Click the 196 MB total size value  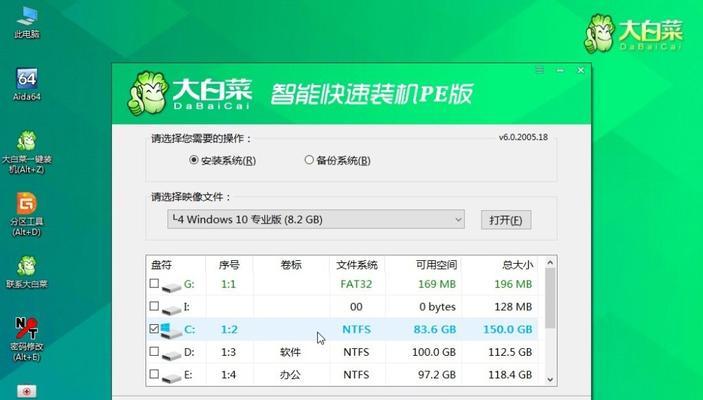[x=513, y=284]
